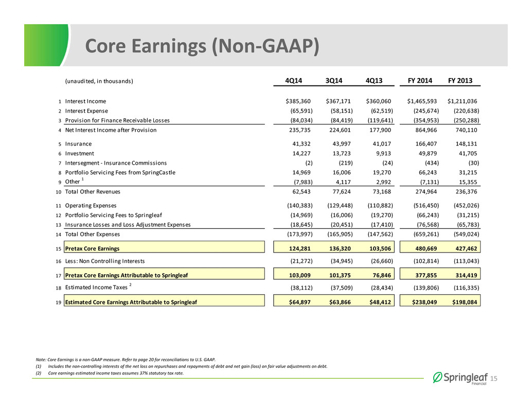
Task: Click the FY 2014 Interest Income value $1,465,593
Action: pyautogui.click(x=422, y=101)
